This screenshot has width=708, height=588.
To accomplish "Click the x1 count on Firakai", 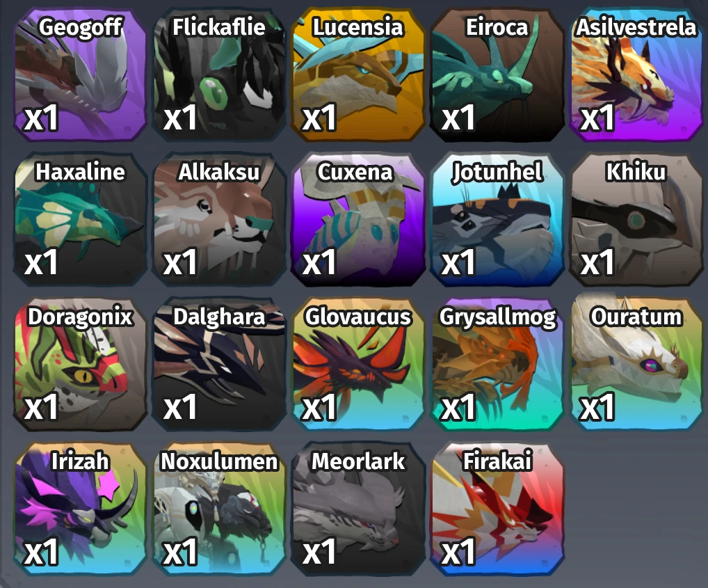I will [x=458, y=551].
